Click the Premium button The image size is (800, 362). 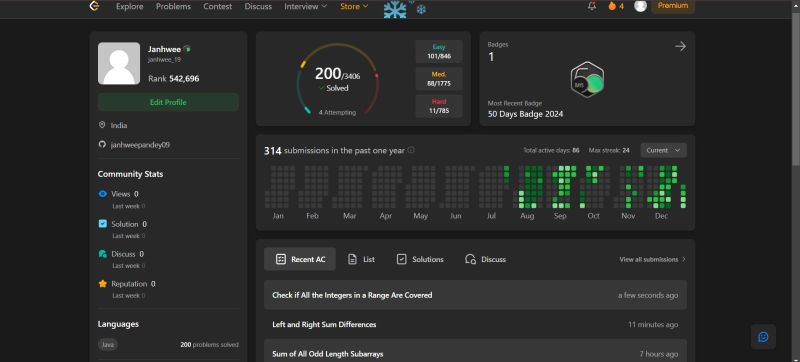[x=672, y=6]
